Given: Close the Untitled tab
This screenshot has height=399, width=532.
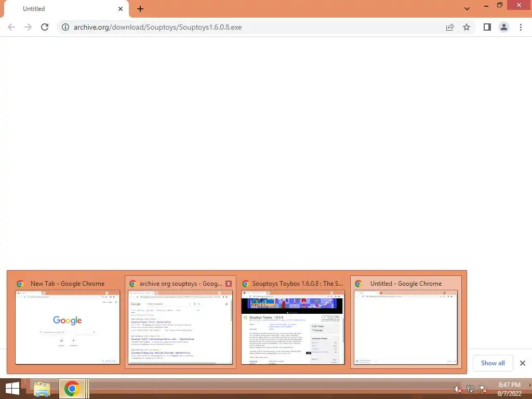Looking at the screenshot, I should coord(121,9).
